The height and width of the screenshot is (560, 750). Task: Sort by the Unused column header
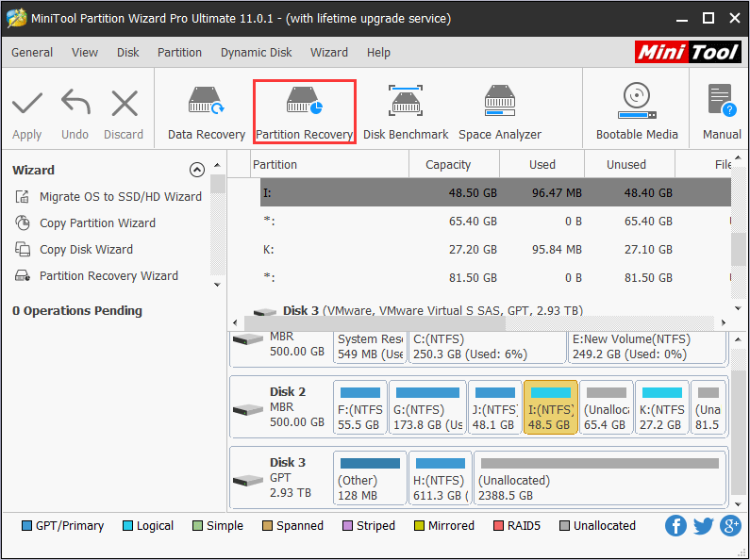pos(629,164)
